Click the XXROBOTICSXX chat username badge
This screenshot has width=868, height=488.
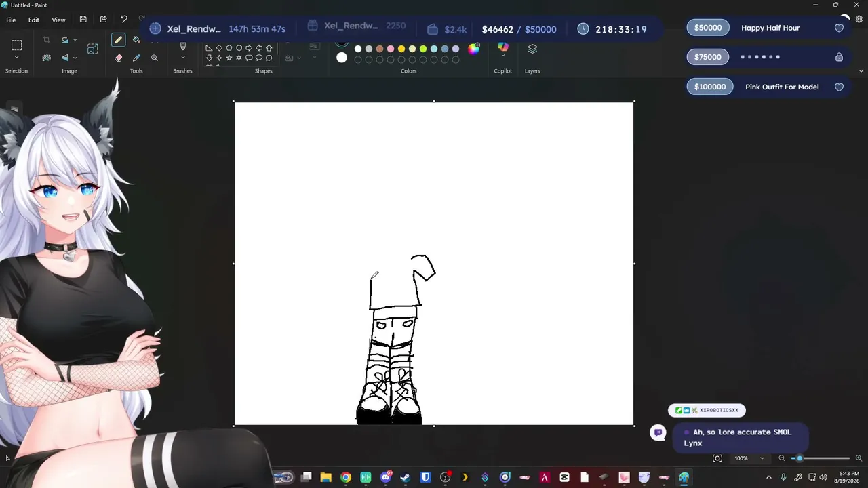point(707,410)
